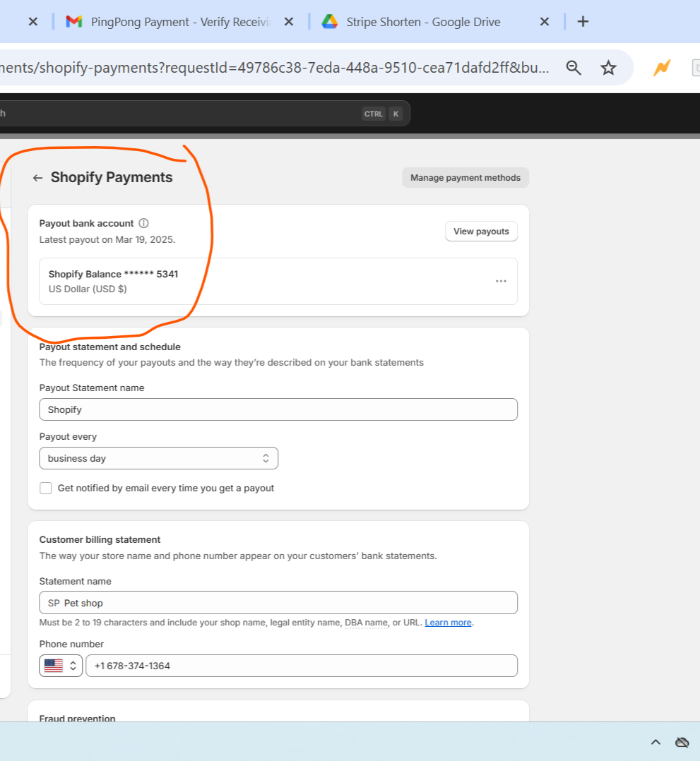Click the cloud sync tray icon
The image size is (700, 761).
[682, 742]
